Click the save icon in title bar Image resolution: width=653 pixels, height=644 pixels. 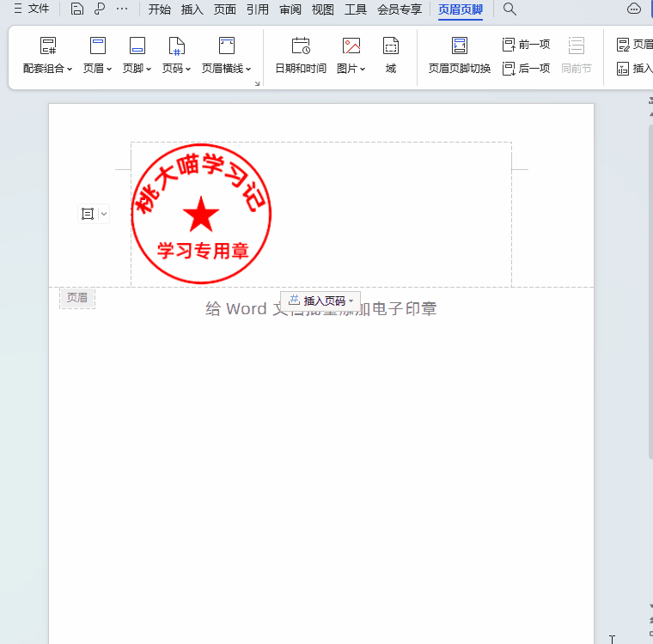pyautogui.click(x=77, y=9)
